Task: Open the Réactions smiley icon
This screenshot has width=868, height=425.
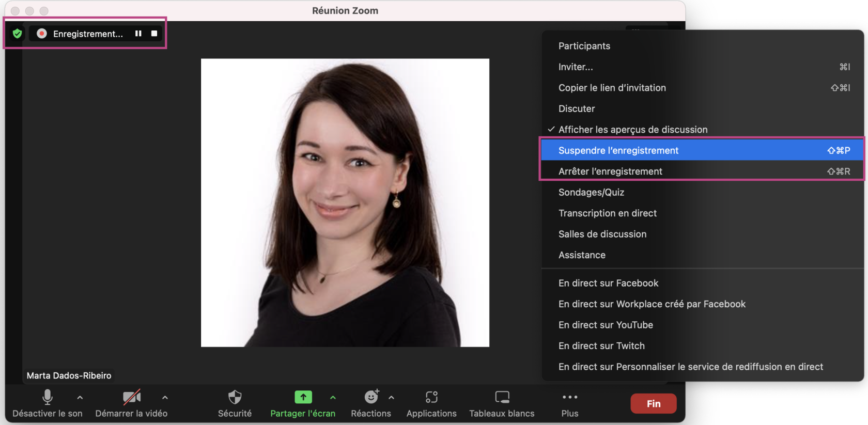Action: [x=371, y=397]
